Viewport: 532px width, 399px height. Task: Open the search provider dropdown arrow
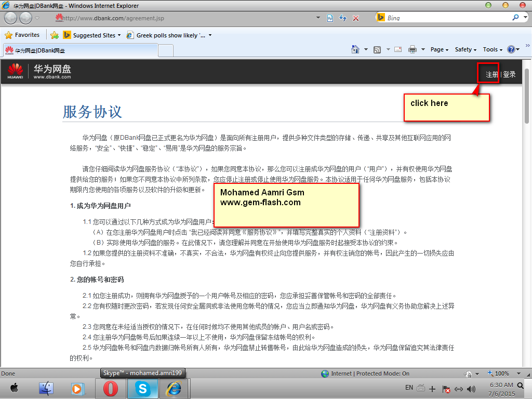click(526, 17)
